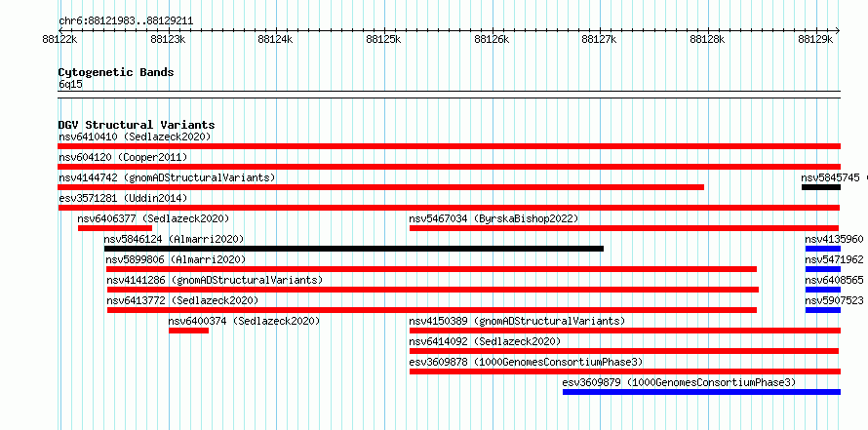This screenshot has height=430, width=868.
Task: Select red bar under nsv6414092
Action: [624, 351]
